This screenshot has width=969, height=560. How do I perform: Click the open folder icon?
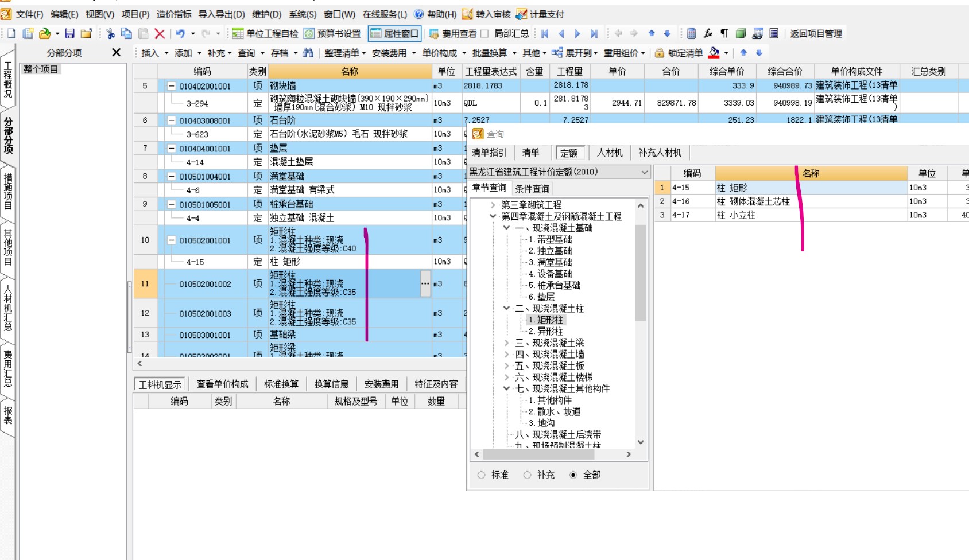pos(45,34)
